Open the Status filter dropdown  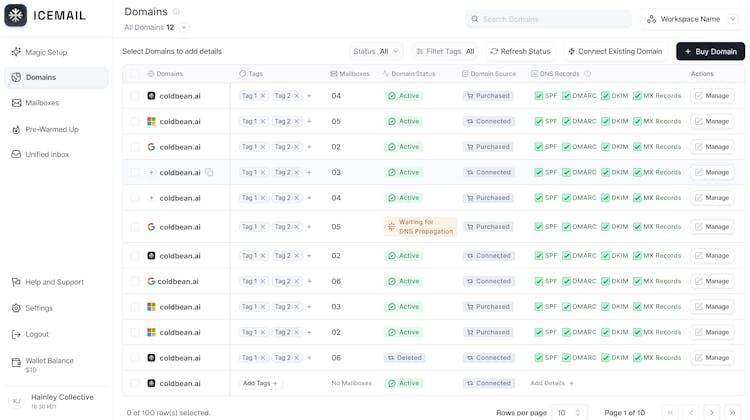(376, 51)
